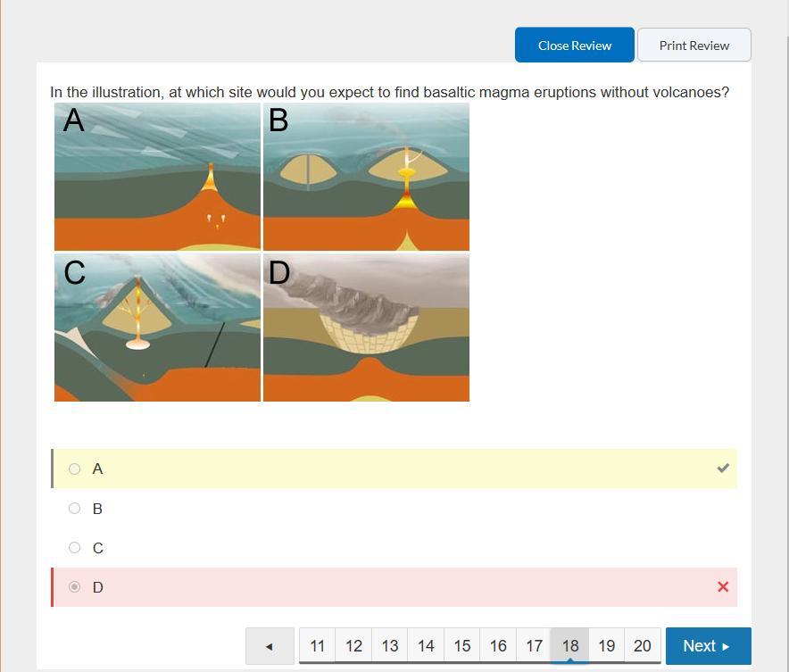Select radio button for answer B

(74, 508)
